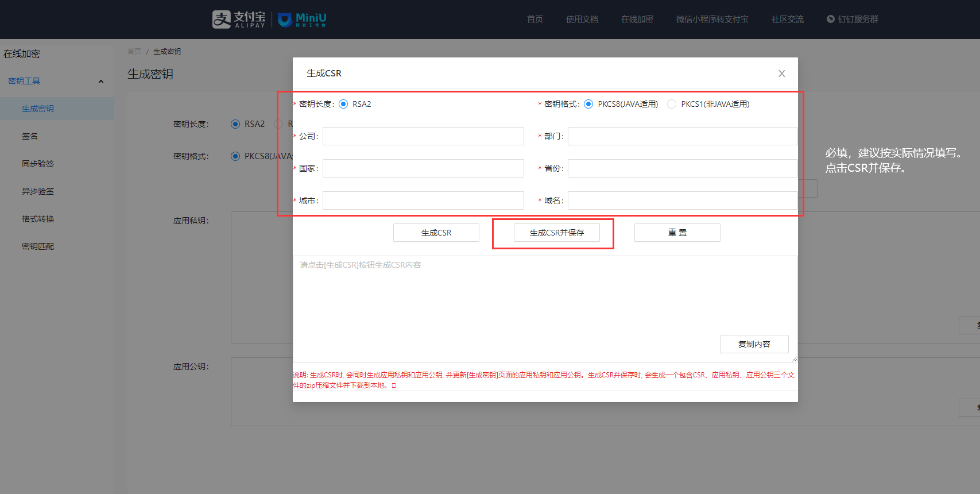Open 微信小程序转支付宝 nav item
This screenshot has height=494, width=980.
click(712, 20)
